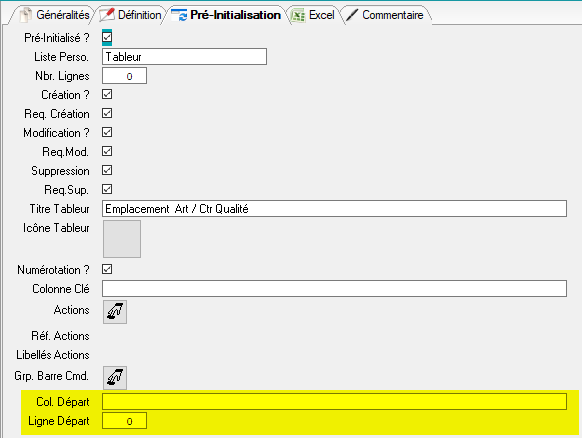Click the Actions hand icon button
This screenshot has height=438, width=582.
click(x=115, y=312)
